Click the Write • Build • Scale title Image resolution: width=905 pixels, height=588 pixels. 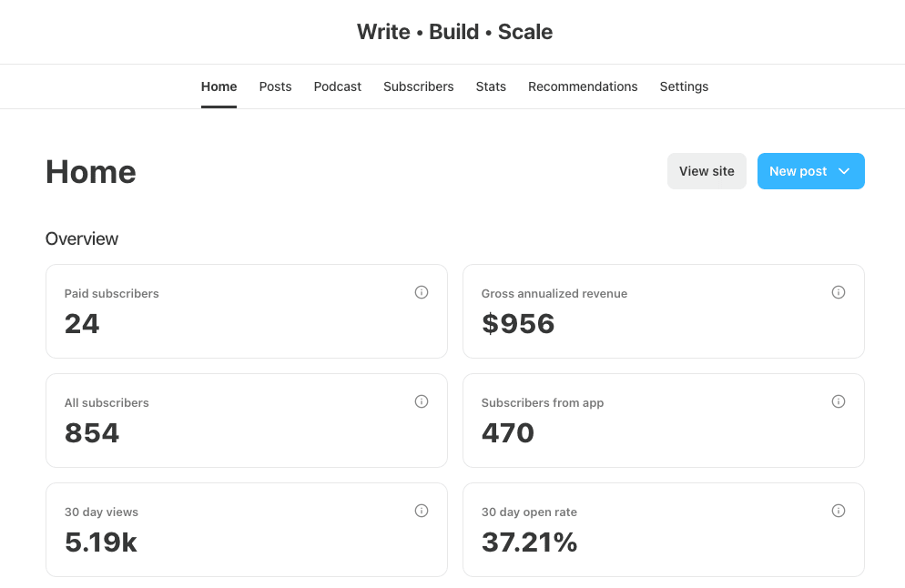coord(454,32)
